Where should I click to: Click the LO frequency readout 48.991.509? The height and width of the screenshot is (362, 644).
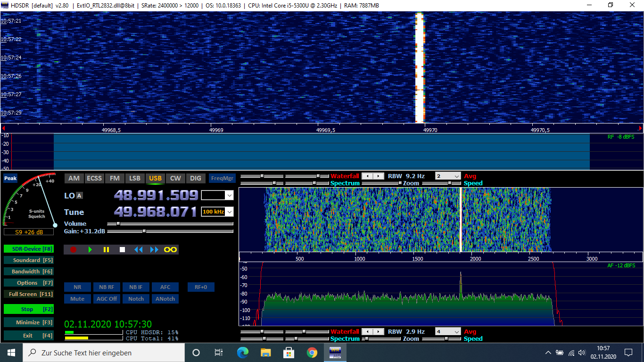click(x=156, y=195)
